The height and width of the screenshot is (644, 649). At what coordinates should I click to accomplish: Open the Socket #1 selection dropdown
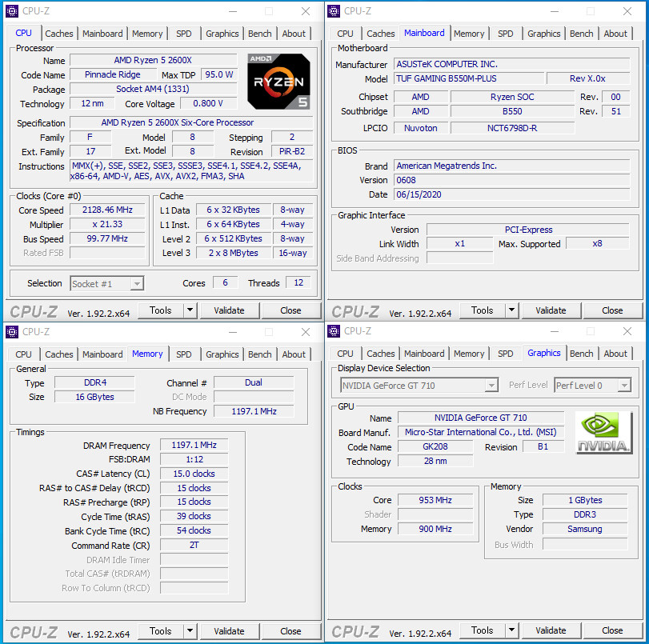(x=106, y=283)
